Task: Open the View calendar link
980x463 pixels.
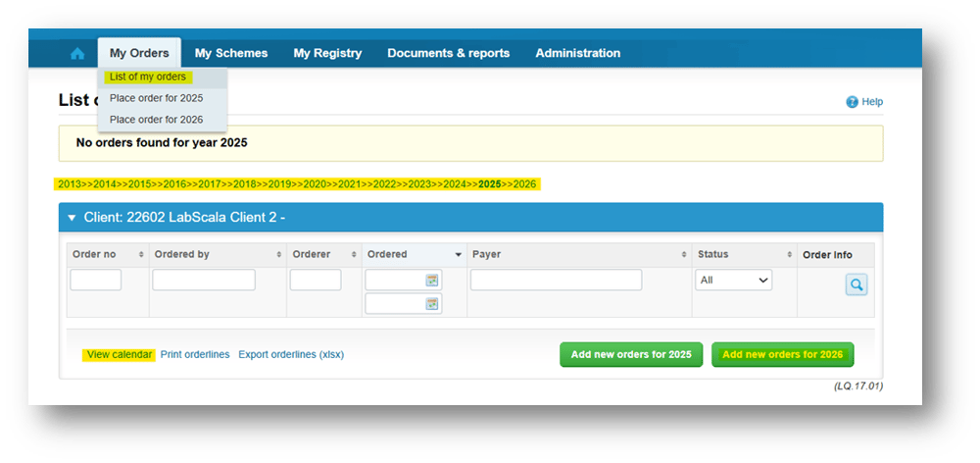Action: coord(120,354)
